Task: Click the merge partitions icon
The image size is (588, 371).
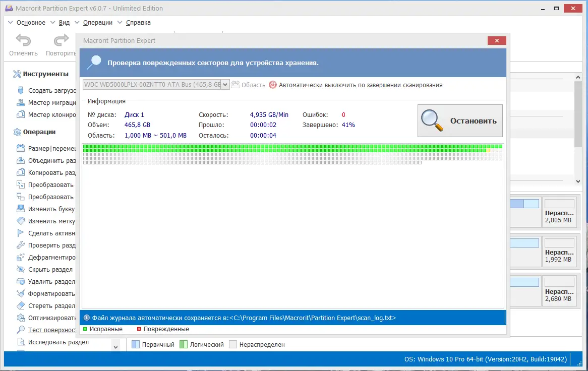Action: (x=21, y=160)
